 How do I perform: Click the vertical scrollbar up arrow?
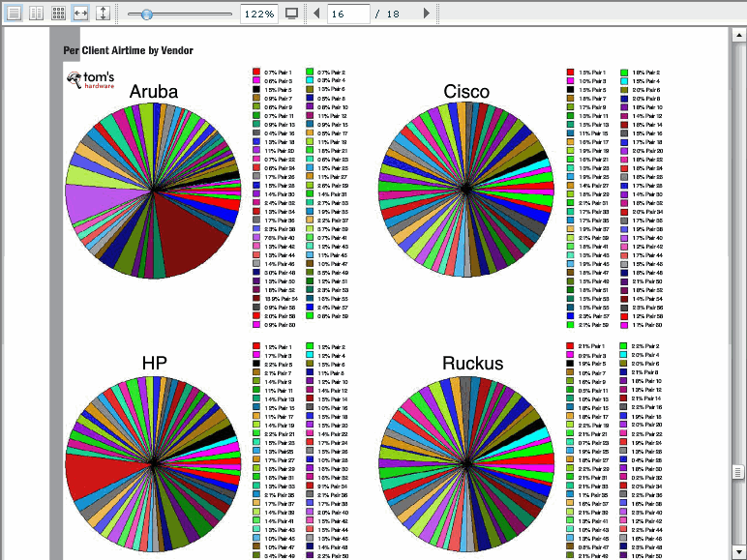738,35
